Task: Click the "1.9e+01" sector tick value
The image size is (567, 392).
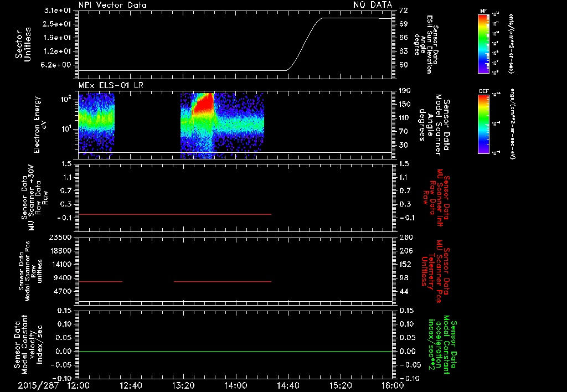Action: click(x=57, y=38)
